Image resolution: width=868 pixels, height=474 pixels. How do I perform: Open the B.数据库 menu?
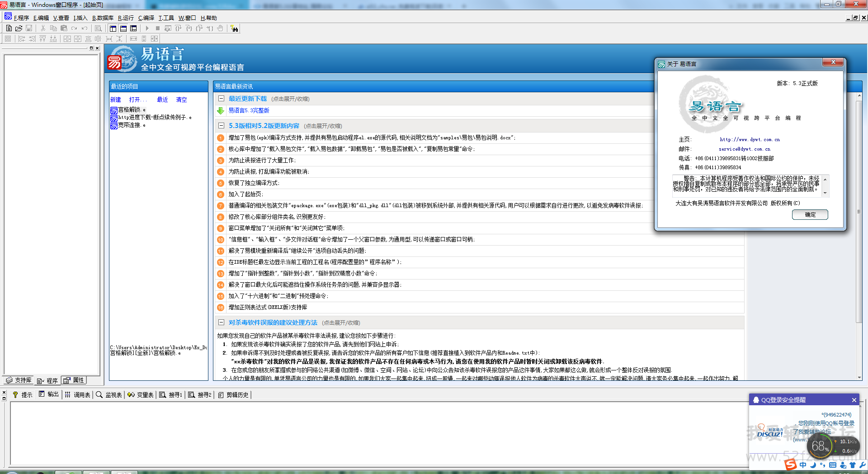pos(103,18)
